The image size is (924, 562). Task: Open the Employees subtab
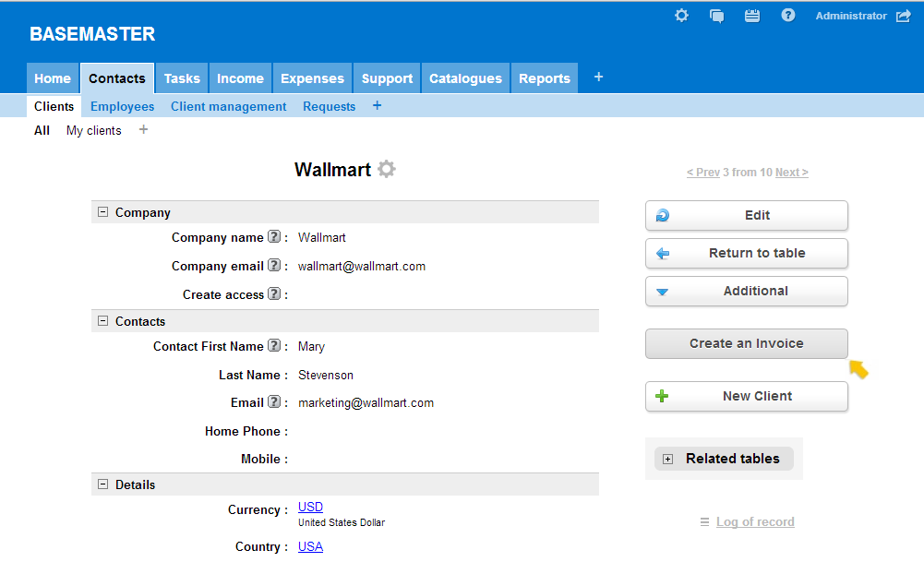[x=123, y=107]
